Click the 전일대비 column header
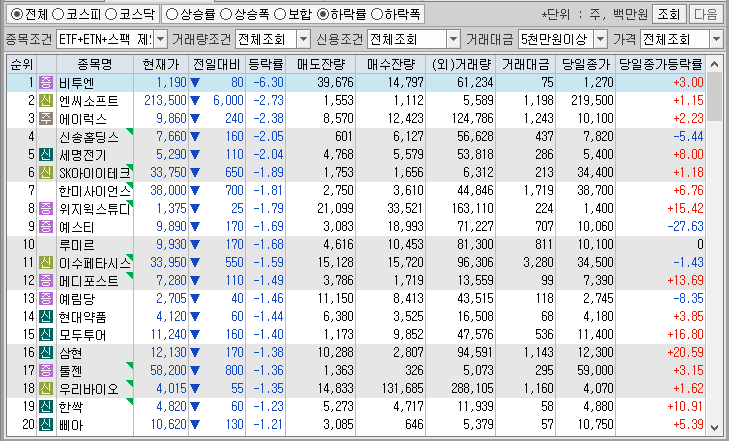 point(217,64)
